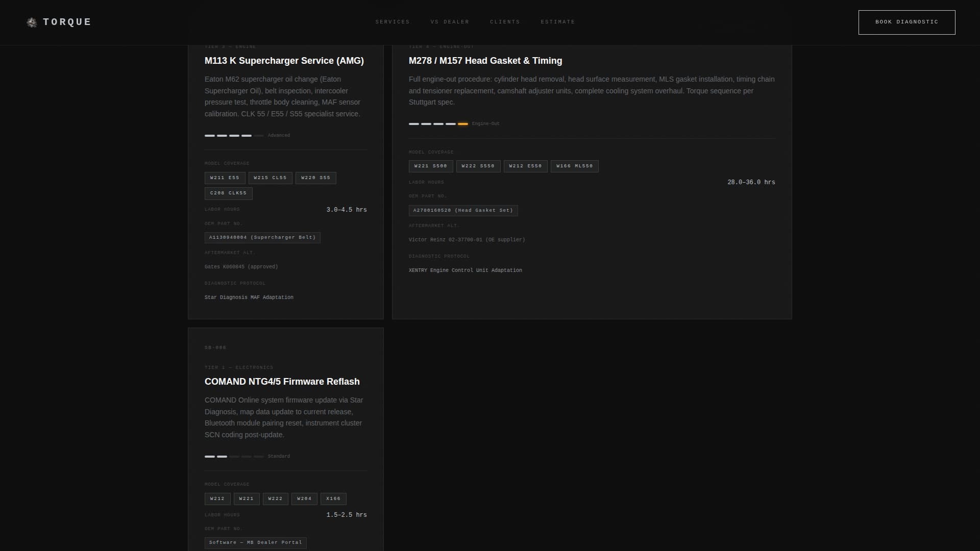Click the C208 CLK55 model tag
The height and width of the screenshot is (551, 980).
click(x=228, y=193)
